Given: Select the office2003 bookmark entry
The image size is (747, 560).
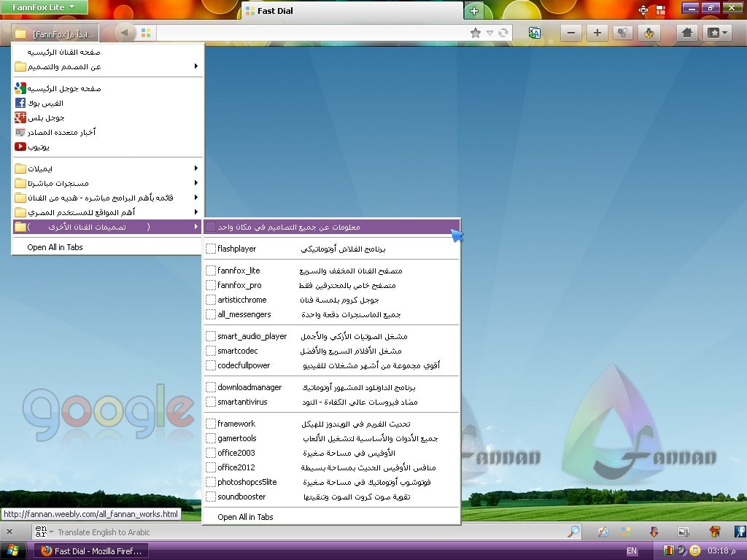Looking at the screenshot, I should [x=332, y=453].
